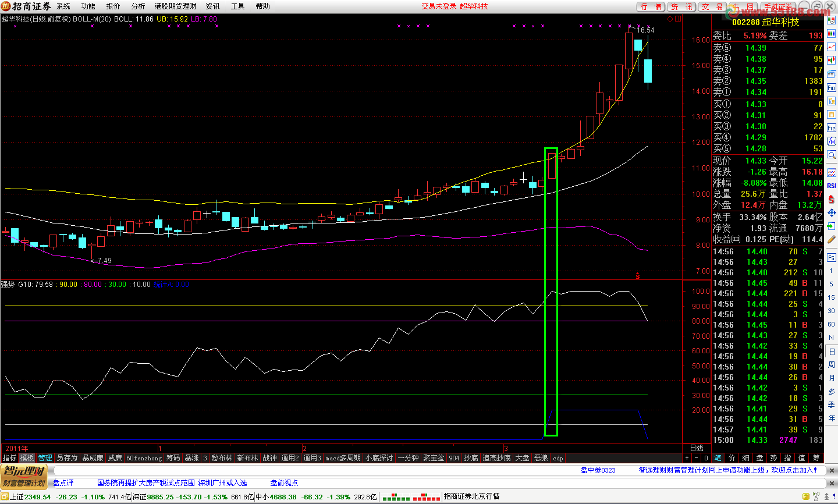The width and height of the screenshot is (838, 504).
Task: Open the F10 company info icon
Action: pyautogui.click(x=831, y=88)
